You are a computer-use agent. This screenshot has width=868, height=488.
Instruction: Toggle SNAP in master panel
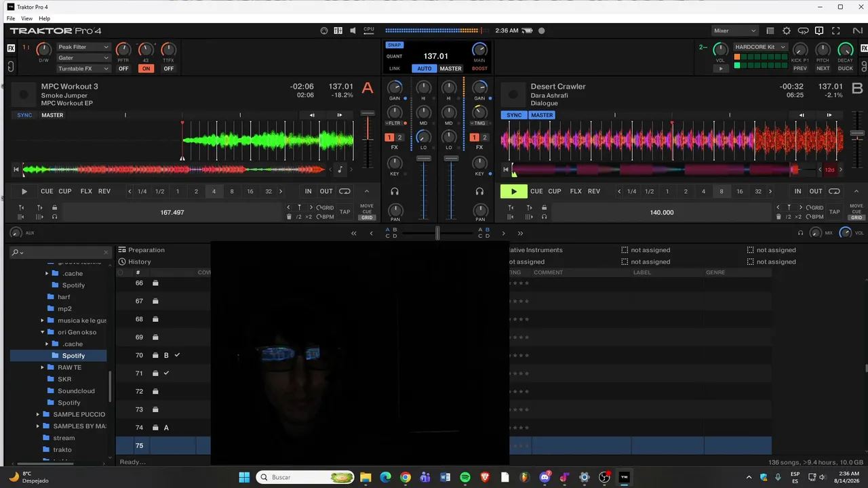(x=394, y=45)
